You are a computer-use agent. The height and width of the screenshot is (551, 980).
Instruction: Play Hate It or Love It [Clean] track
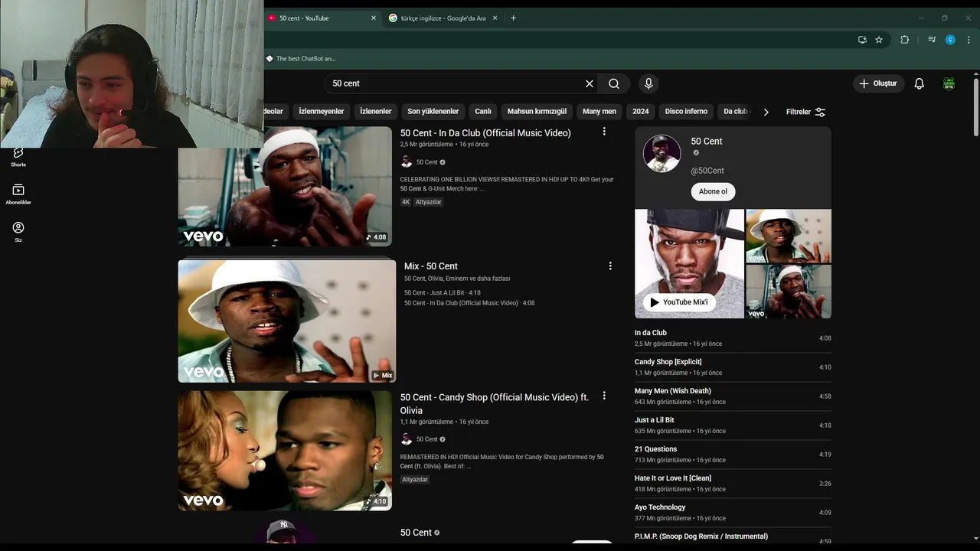[733, 484]
